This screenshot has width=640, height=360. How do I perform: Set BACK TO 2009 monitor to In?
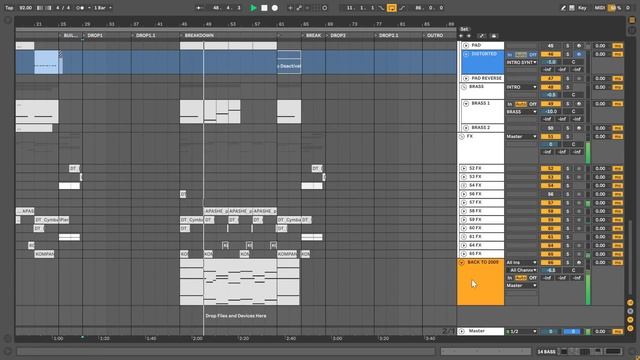pyautogui.click(x=510, y=278)
